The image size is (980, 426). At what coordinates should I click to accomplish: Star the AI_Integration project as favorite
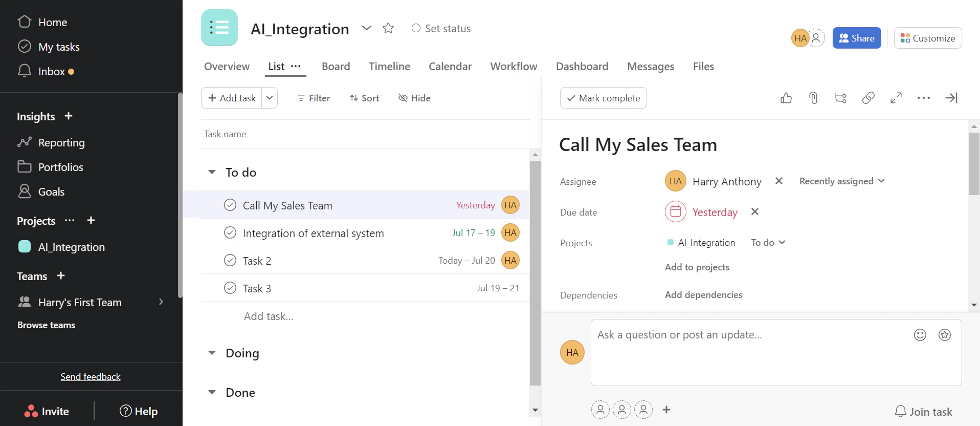[x=388, y=29]
